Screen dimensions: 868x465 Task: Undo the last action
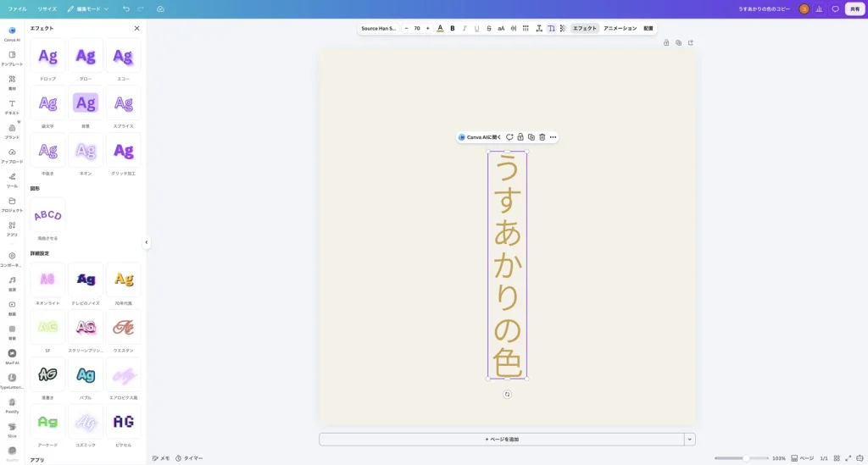pyautogui.click(x=126, y=8)
